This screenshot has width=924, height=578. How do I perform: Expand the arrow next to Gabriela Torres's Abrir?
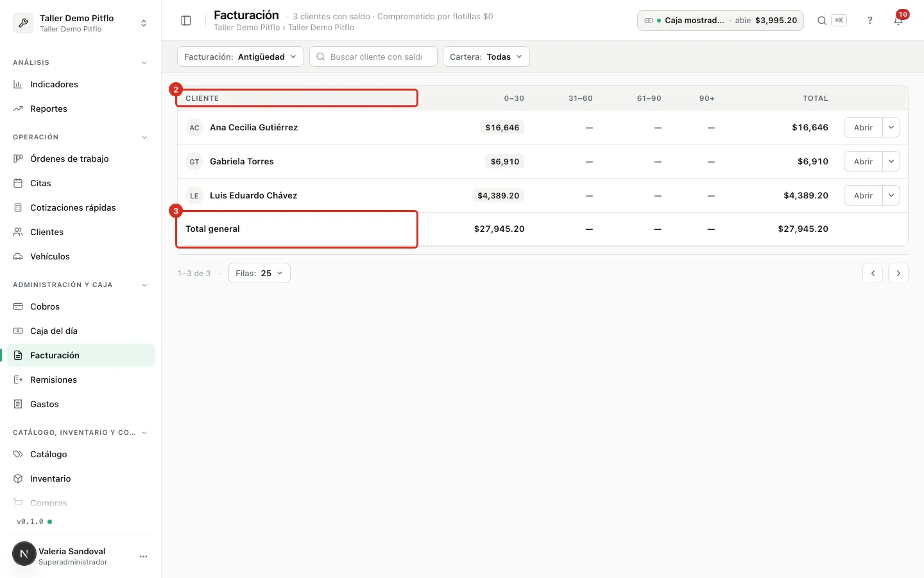coord(891,161)
